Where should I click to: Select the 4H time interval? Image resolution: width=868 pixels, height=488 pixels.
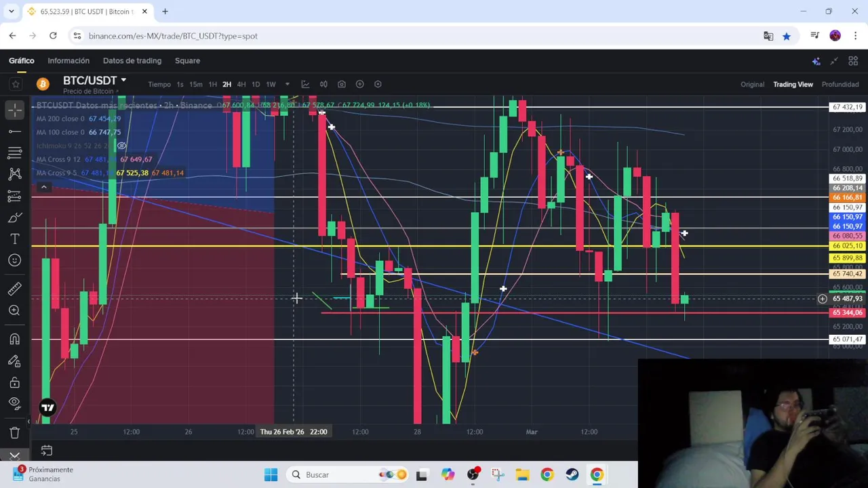click(241, 84)
